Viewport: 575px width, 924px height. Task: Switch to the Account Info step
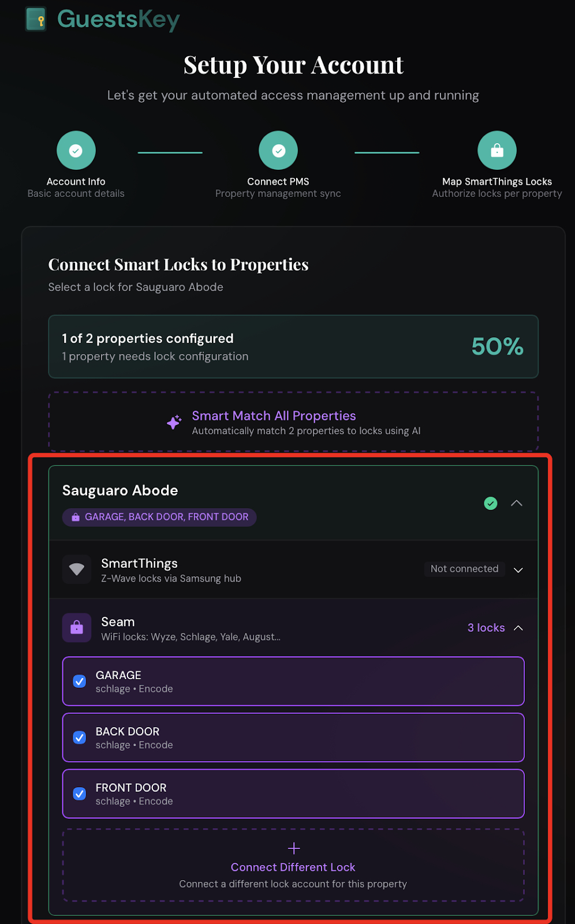76,181
